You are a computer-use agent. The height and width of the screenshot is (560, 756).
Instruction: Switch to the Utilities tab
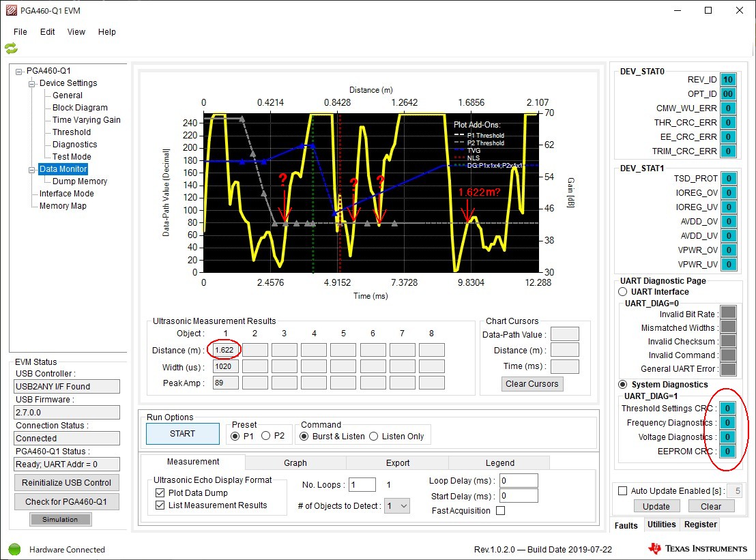click(x=662, y=525)
